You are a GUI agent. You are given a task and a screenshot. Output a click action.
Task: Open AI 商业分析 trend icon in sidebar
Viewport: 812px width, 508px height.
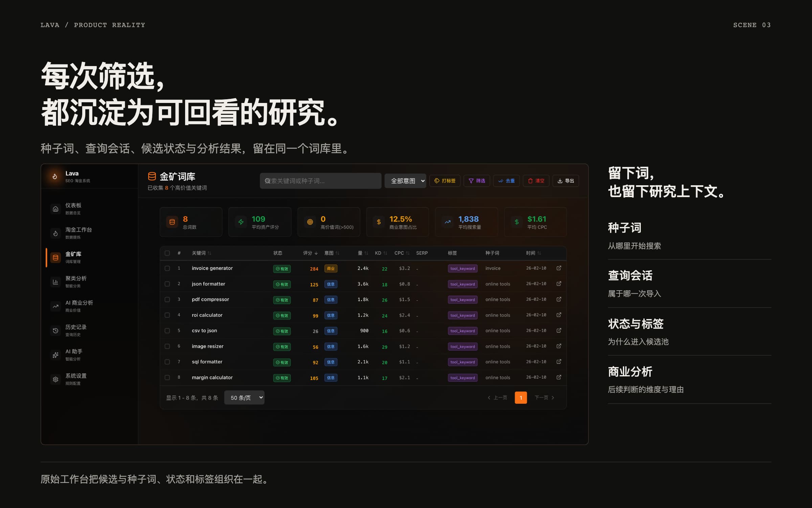pyautogui.click(x=55, y=306)
